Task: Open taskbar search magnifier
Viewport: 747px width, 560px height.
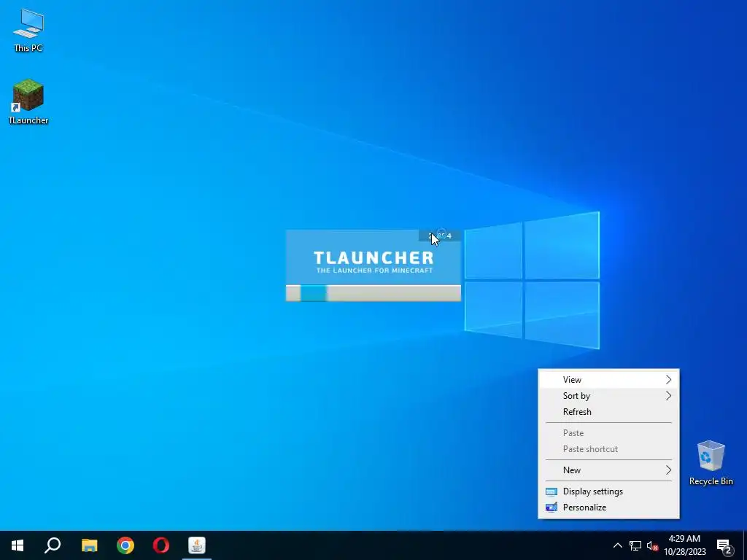Action: (53, 545)
